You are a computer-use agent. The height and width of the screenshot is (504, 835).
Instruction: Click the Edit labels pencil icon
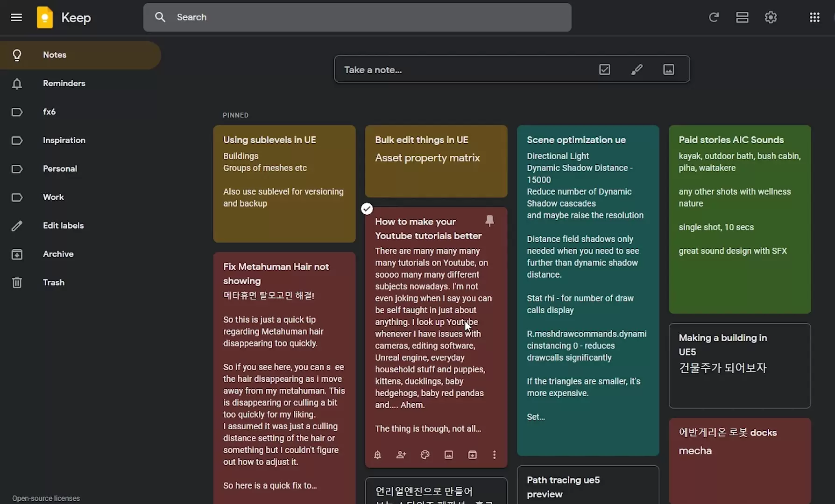pyautogui.click(x=17, y=226)
